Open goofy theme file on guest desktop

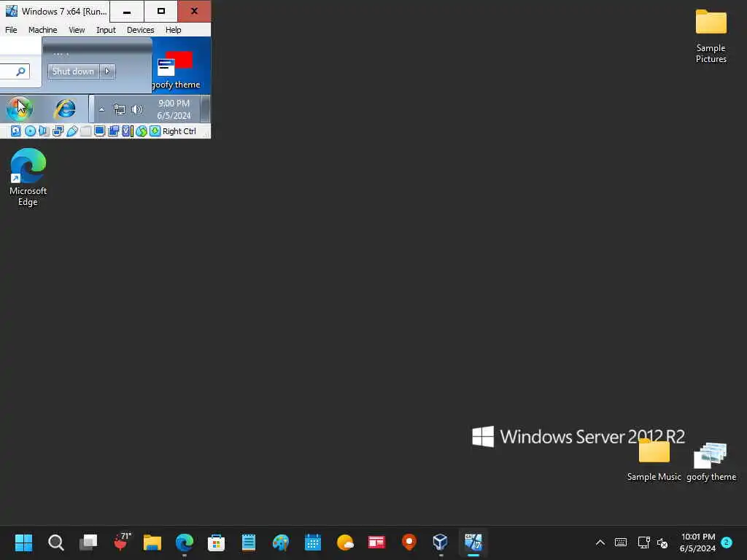click(175, 69)
